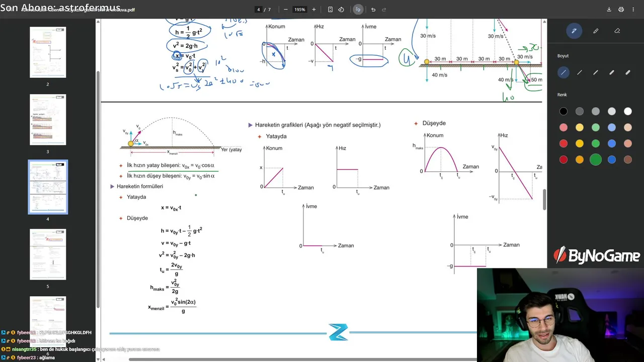Image resolution: width=644 pixels, height=362 pixels.
Task: Pick the orange color swatch
Action: (580, 160)
